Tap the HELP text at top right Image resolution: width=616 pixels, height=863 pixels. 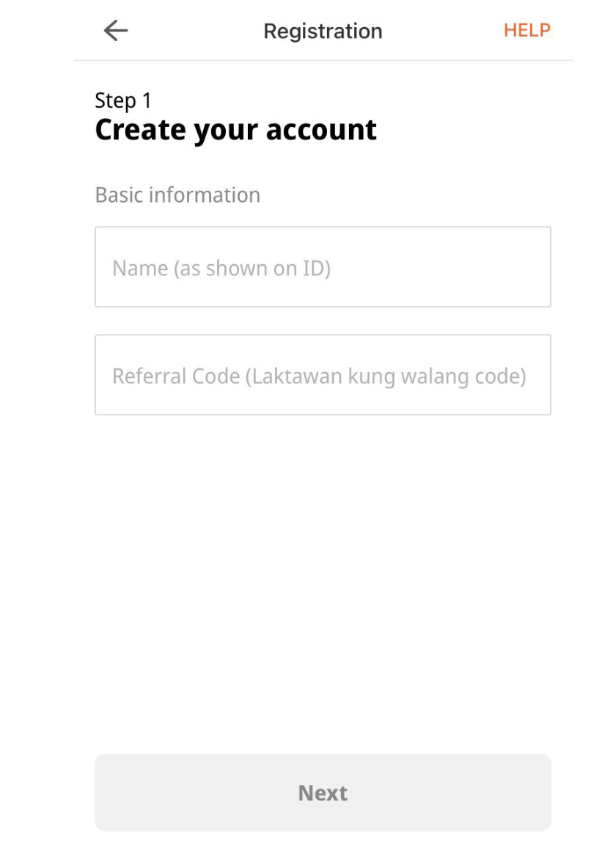[x=527, y=30]
